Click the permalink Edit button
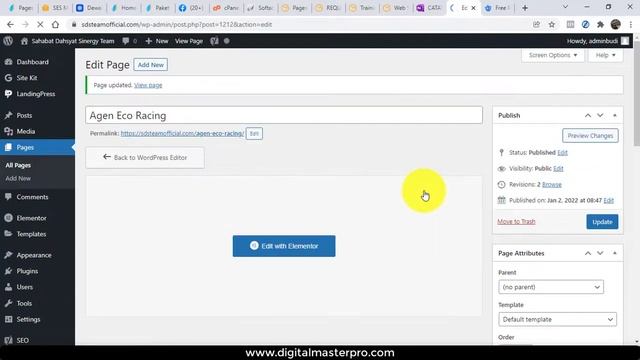This screenshot has height=360, width=640. tap(254, 133)
